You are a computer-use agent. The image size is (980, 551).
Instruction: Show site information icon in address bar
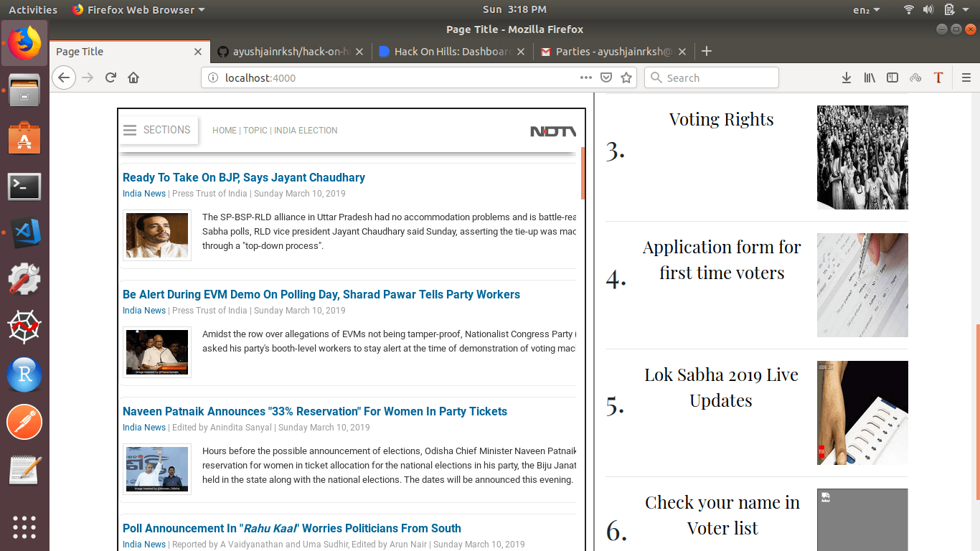pos(213,77)
